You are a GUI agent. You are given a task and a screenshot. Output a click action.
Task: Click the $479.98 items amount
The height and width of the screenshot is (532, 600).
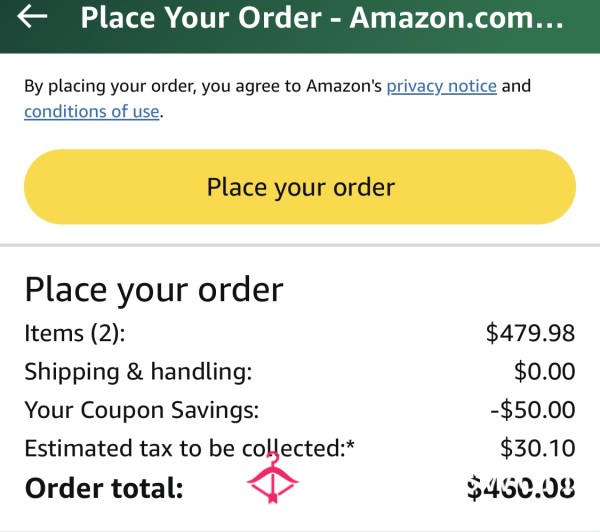click(530, 333)
